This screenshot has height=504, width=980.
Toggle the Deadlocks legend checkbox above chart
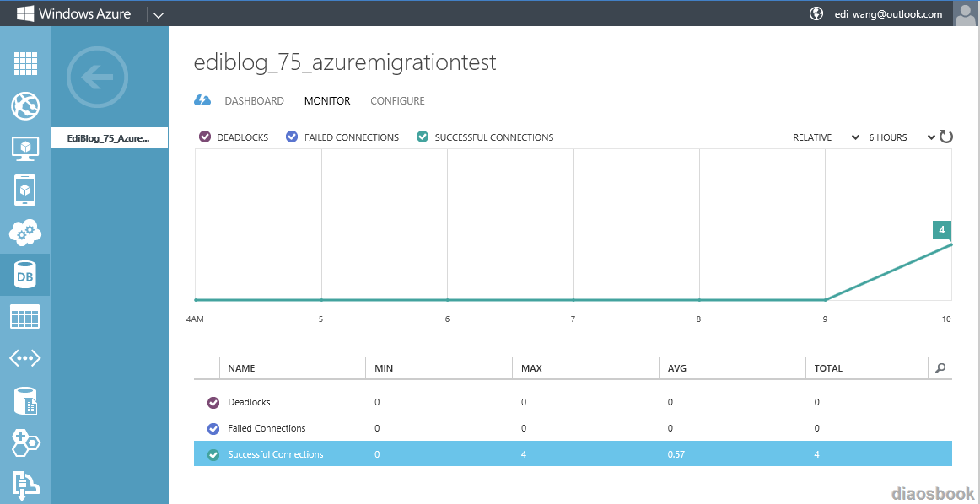204,137
